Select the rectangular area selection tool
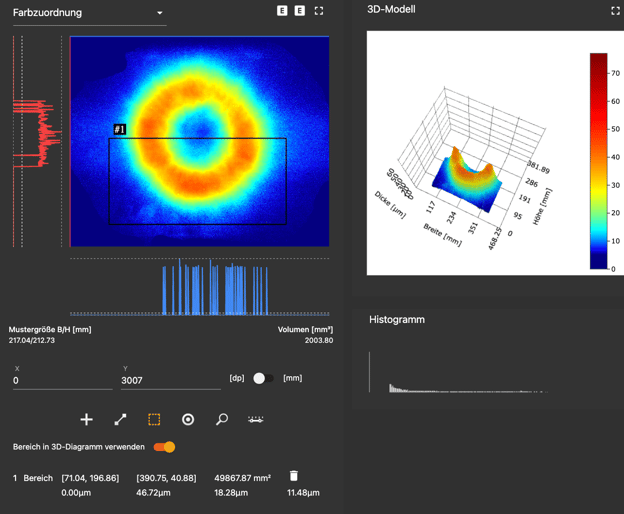This screenshot has width=624, height=514. (154, 419)
